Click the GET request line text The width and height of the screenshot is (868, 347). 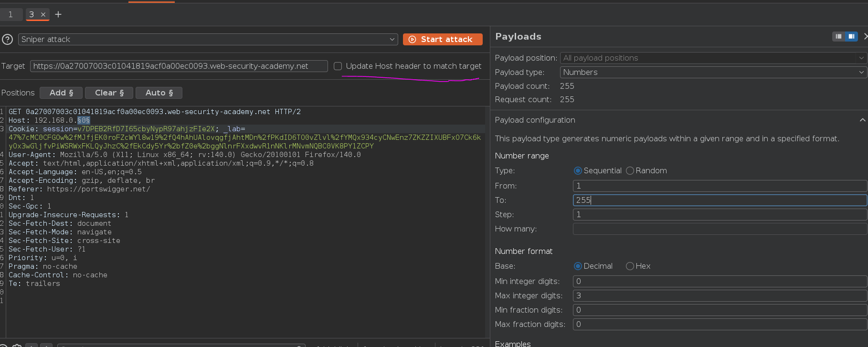[155, 112]
